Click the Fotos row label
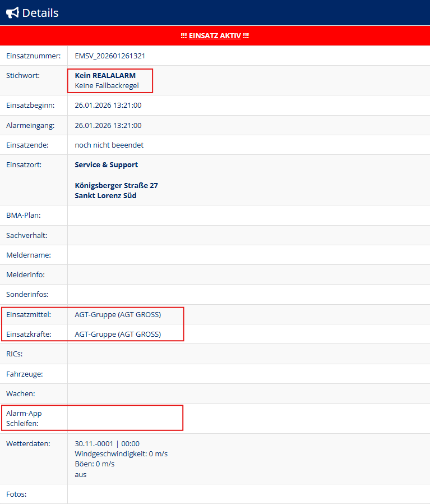The width and height of the screenshot is (430, 504). (x=16, y=494)
